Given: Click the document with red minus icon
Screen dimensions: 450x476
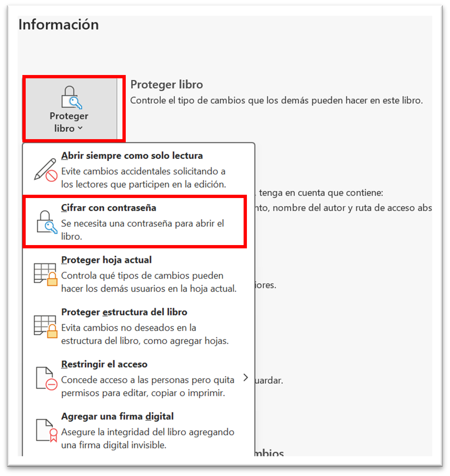Looking at the screenshot, I should click(47, 379).
